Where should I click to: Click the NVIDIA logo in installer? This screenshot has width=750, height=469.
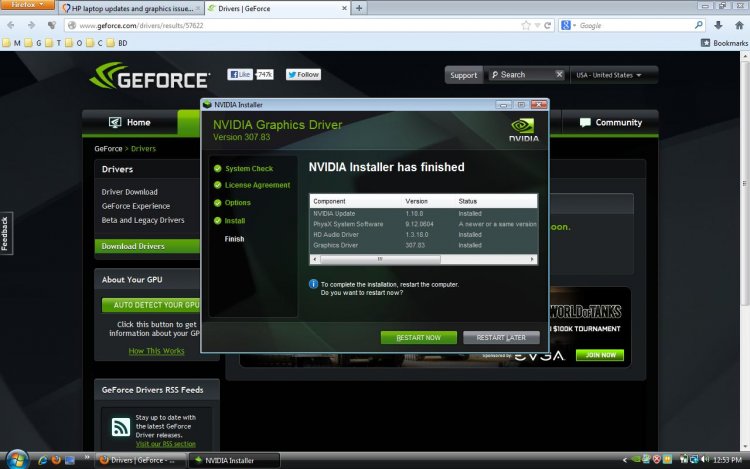coord(523,130)
